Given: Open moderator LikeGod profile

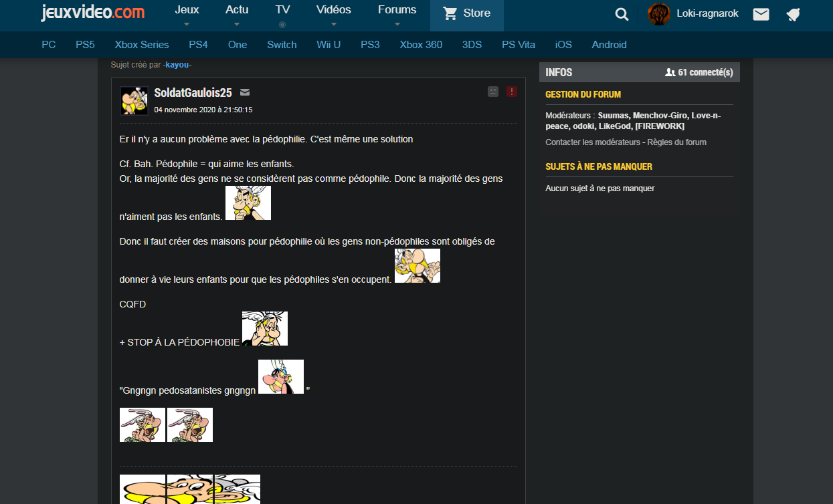Looking at the screenshot, I should [x=614, y=126].
